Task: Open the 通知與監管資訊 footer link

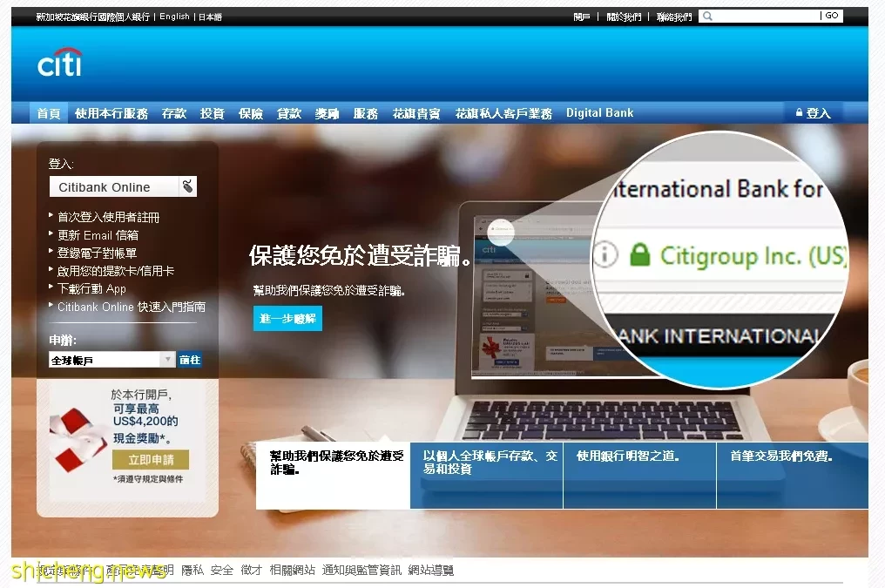Action: 361,571
